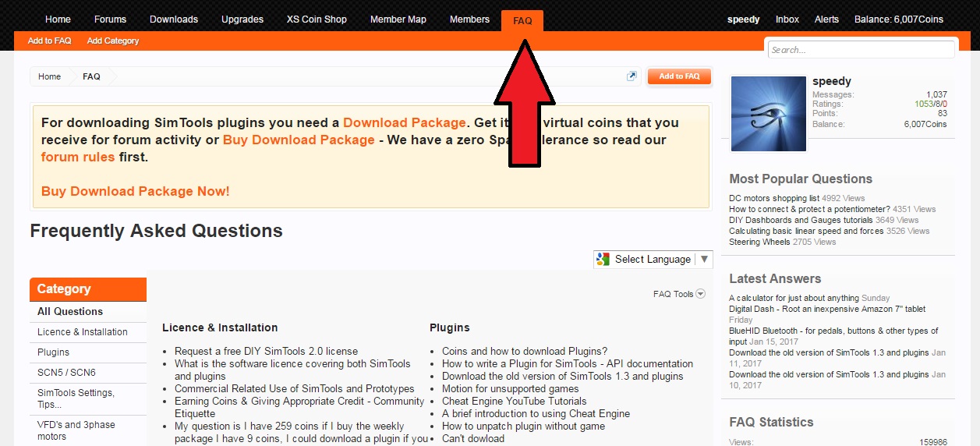Open the forum rules link

78,157
